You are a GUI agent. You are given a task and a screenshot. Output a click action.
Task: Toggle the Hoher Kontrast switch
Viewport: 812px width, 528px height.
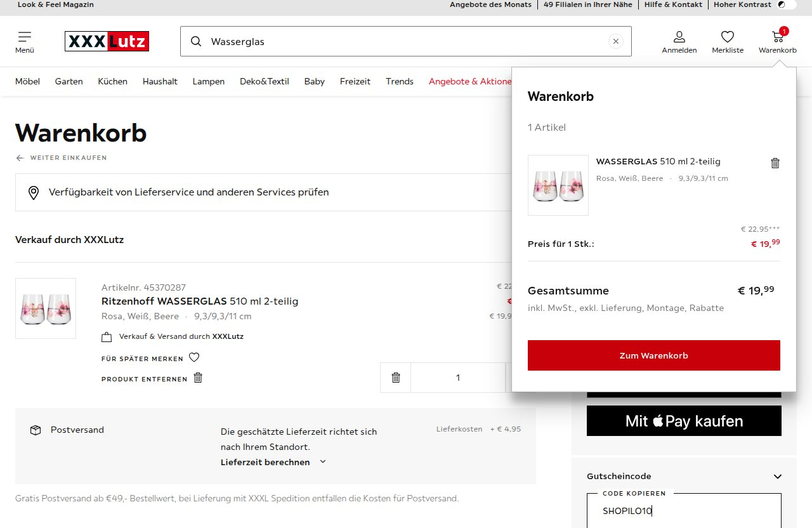click(x=787, y=4)
